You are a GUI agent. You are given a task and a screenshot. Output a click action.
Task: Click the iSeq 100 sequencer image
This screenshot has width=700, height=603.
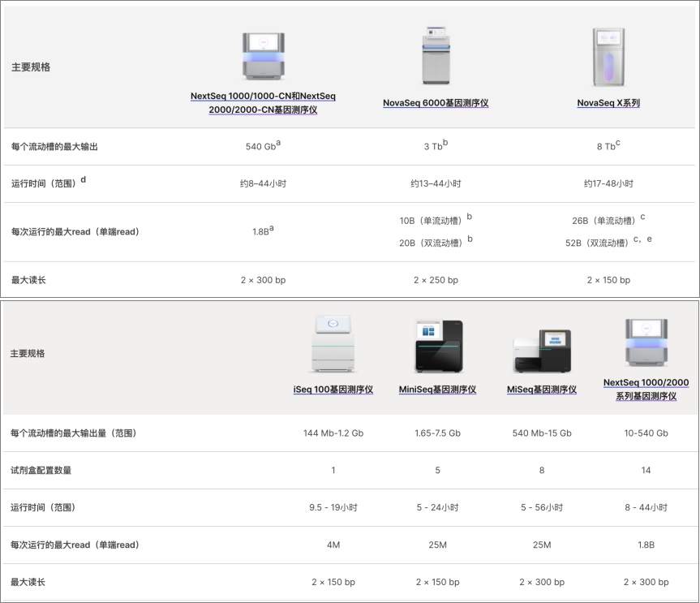(x=333, y=345)
